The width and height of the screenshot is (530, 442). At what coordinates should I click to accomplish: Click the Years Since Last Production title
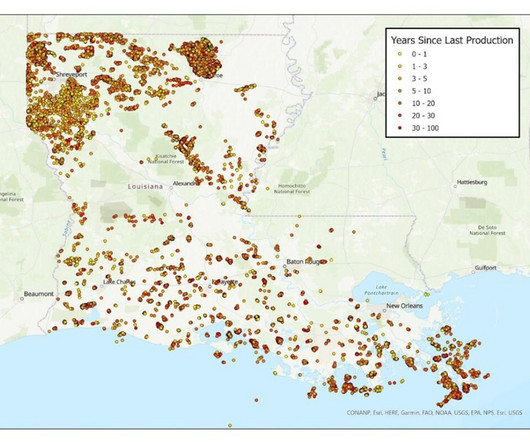(x=452, y=40)
